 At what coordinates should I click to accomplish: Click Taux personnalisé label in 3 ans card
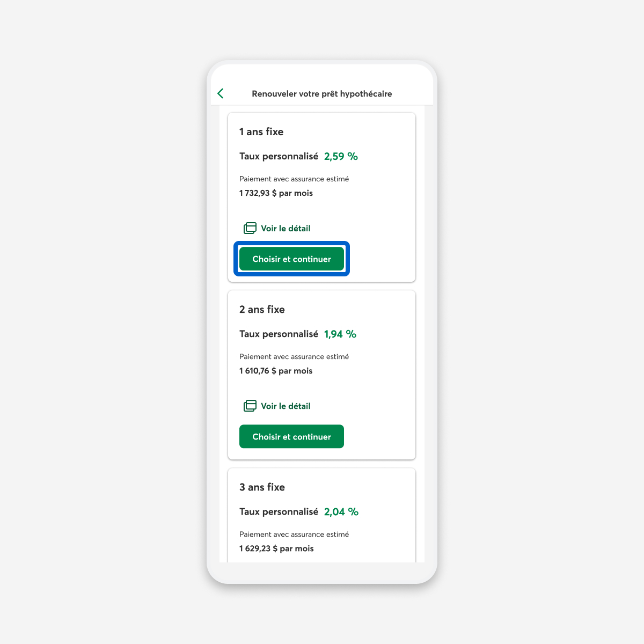coord(279,511)
